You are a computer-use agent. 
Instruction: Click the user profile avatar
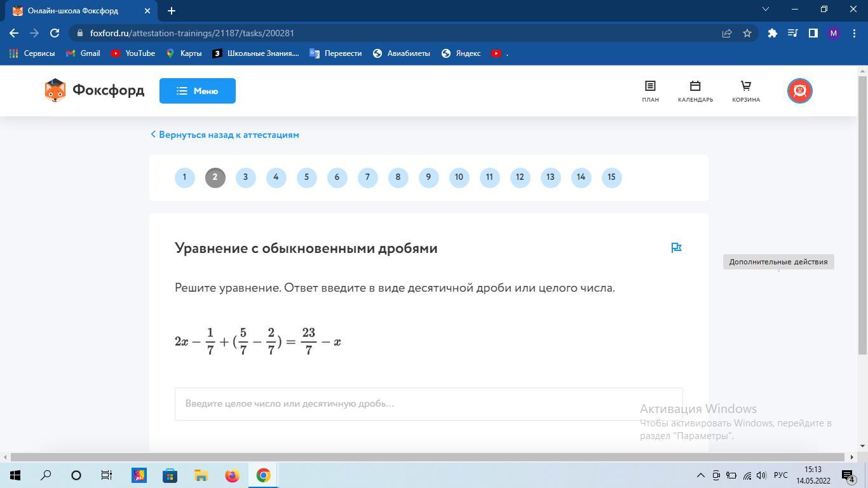799,91
